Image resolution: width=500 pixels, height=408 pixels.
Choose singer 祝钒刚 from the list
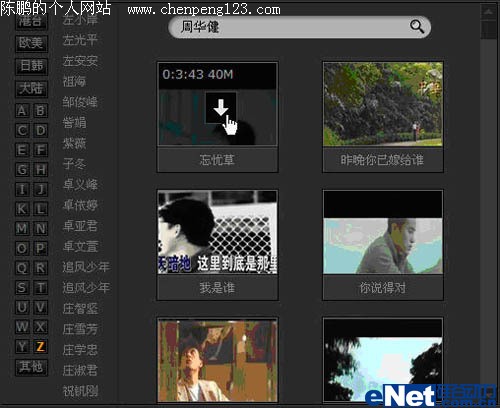click(80, 391)
